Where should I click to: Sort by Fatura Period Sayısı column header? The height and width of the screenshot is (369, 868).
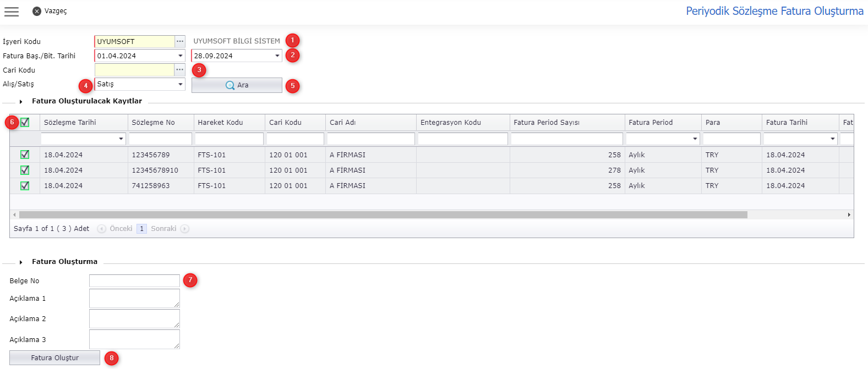click(567, 122)
